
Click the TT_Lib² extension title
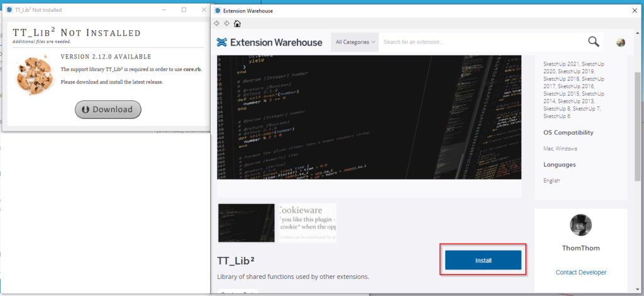pyautogui.click(x=236, y=261)
